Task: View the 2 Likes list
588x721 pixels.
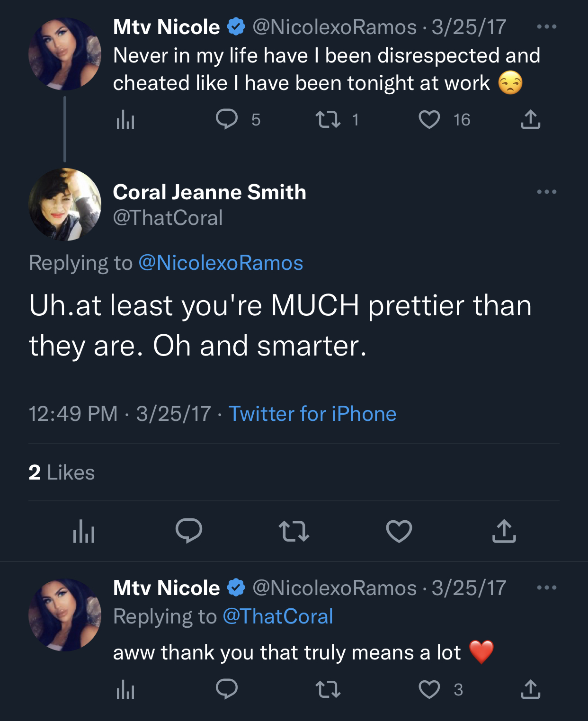Action: [62, 472]
